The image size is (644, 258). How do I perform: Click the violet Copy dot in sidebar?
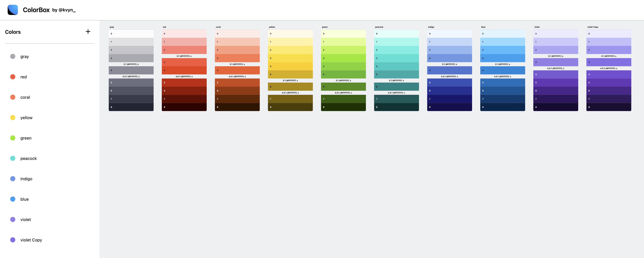pos(13,240)
